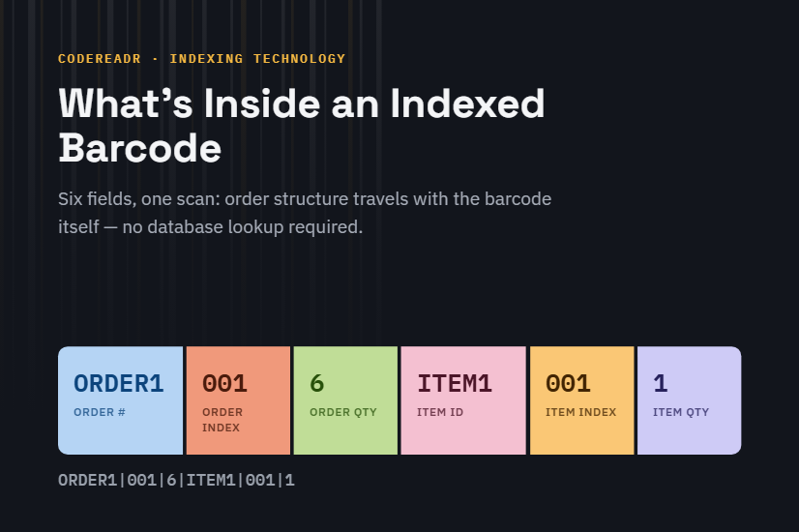Image resolution: width=799 pixels, height=532 pixels.
Task: Click the ITEM INDEX label
Action: [581, 412]
